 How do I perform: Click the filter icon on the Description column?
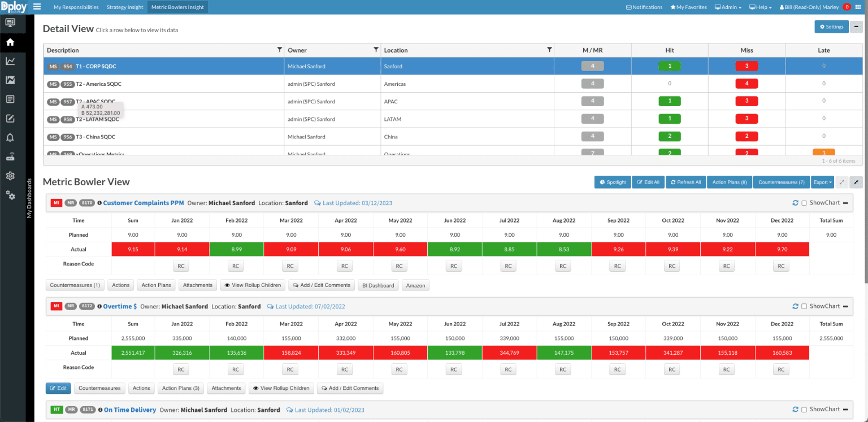(279, 50)
